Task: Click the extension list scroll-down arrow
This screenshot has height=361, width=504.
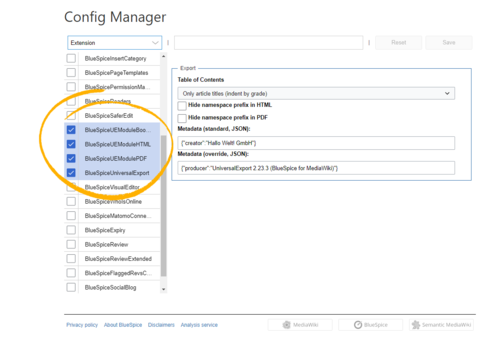Action: pyautogui.click(x=163, y=289)
